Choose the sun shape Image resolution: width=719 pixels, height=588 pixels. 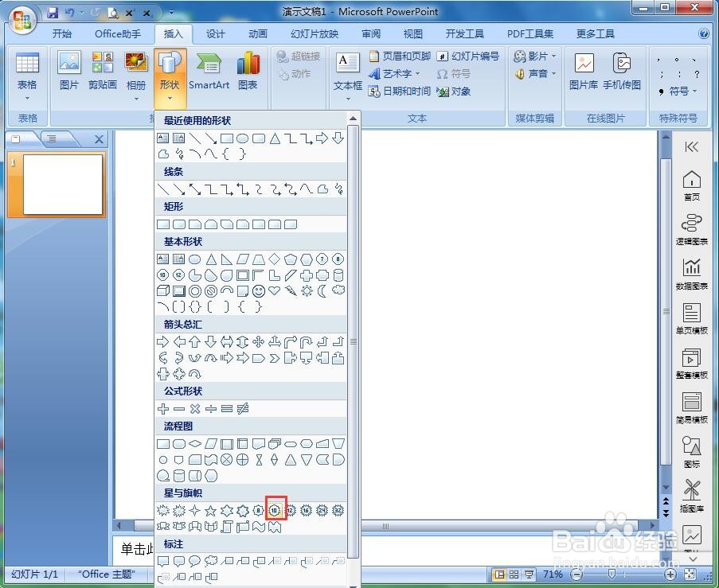coord(307,290)
